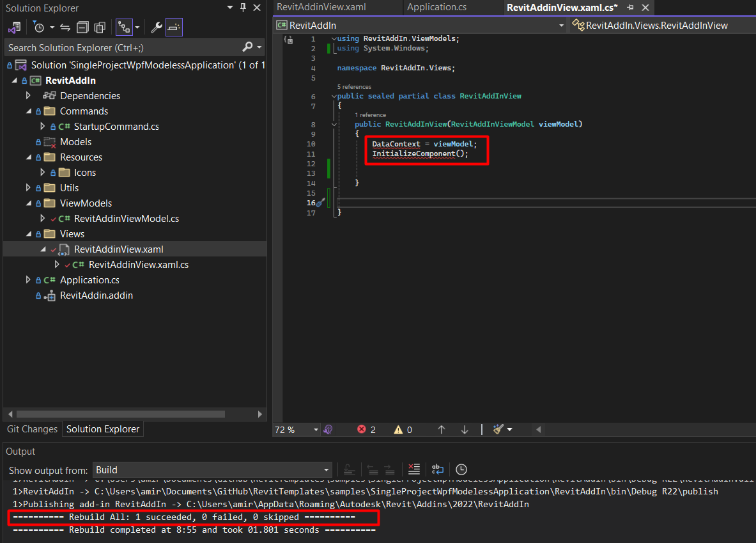Switch to Application.cs editor tab
Viewport: 756px width, 543px height.
(x=437, y=7)
